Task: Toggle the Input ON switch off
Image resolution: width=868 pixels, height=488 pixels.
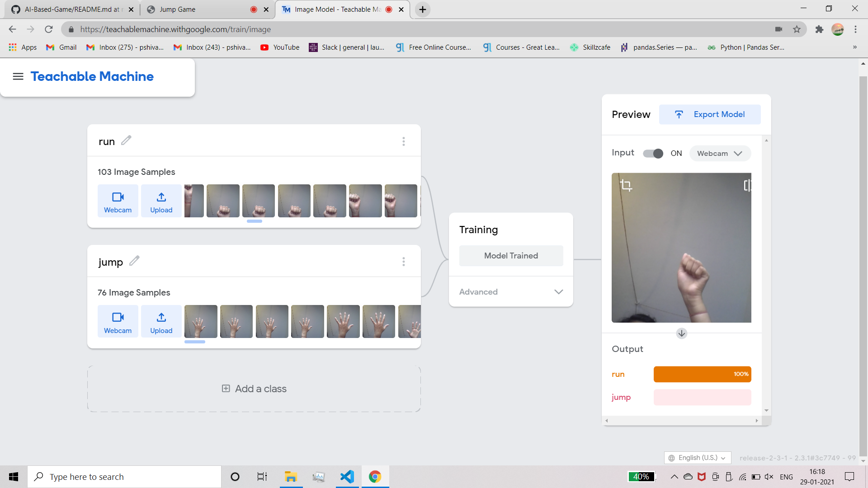Action: [653, 154]
